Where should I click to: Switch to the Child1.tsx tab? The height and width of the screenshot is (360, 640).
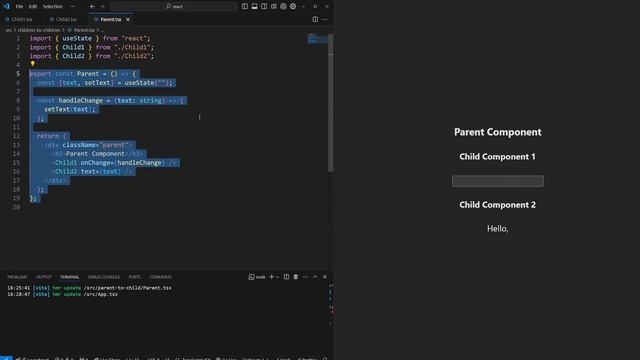(22, 19)
